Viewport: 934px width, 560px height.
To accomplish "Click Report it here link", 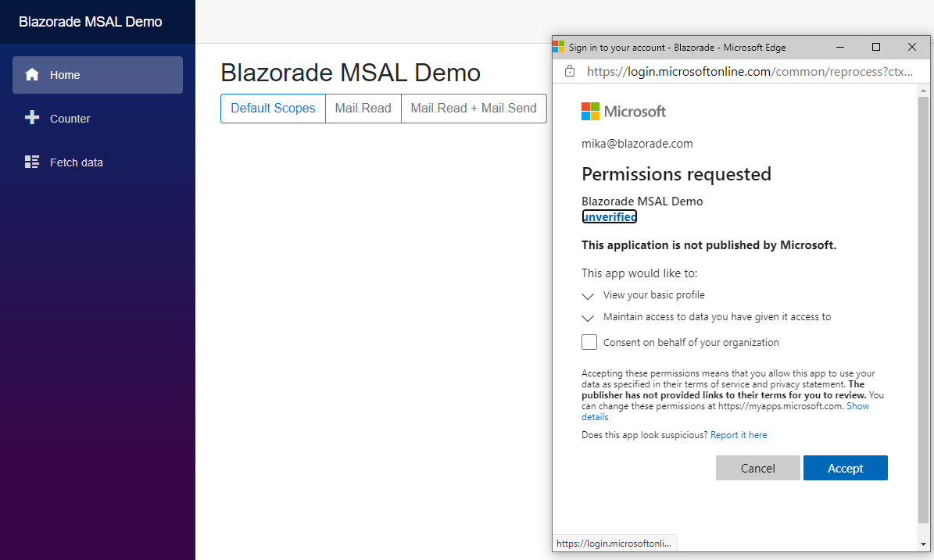I will (x=739, y=435).
